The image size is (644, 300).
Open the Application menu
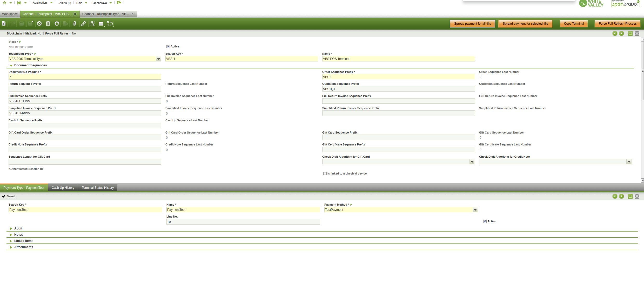click(40, 3)
